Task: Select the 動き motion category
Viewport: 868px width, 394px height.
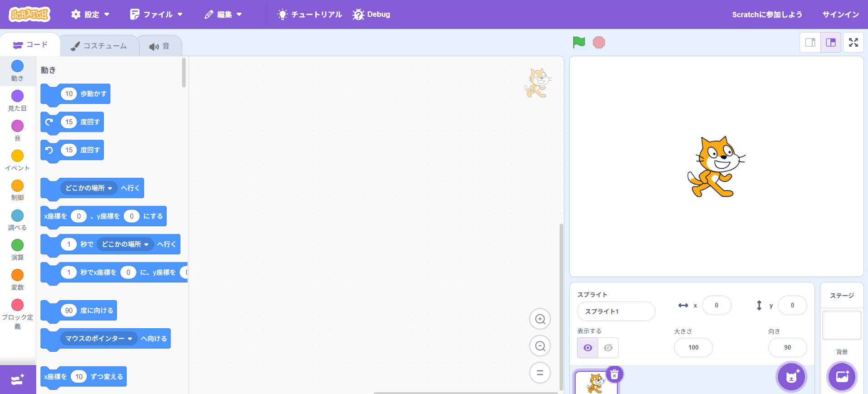Action: (x=17, y=71)
